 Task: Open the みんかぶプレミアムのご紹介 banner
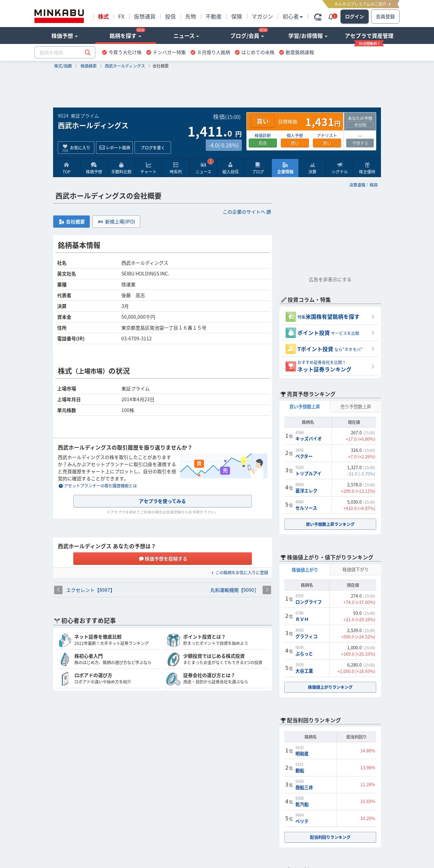point(361,4)
